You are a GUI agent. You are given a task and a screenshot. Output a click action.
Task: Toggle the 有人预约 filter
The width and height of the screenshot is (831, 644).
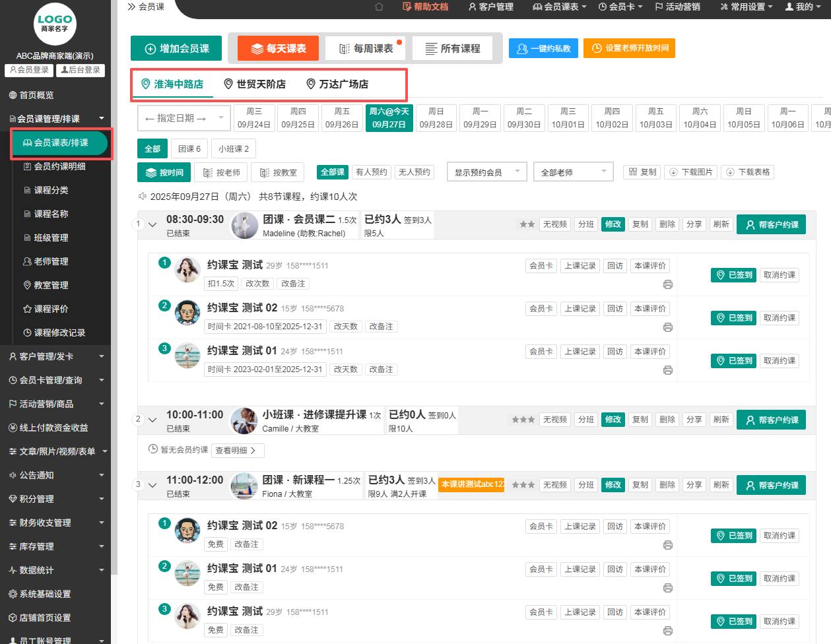(371, 172)
